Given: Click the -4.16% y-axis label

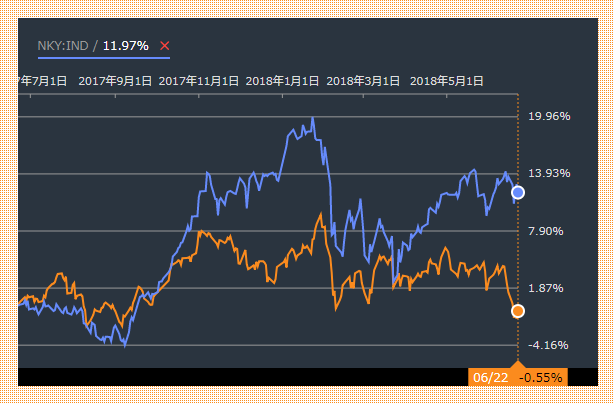Looking at the screenshot, I should pos(547,345).
